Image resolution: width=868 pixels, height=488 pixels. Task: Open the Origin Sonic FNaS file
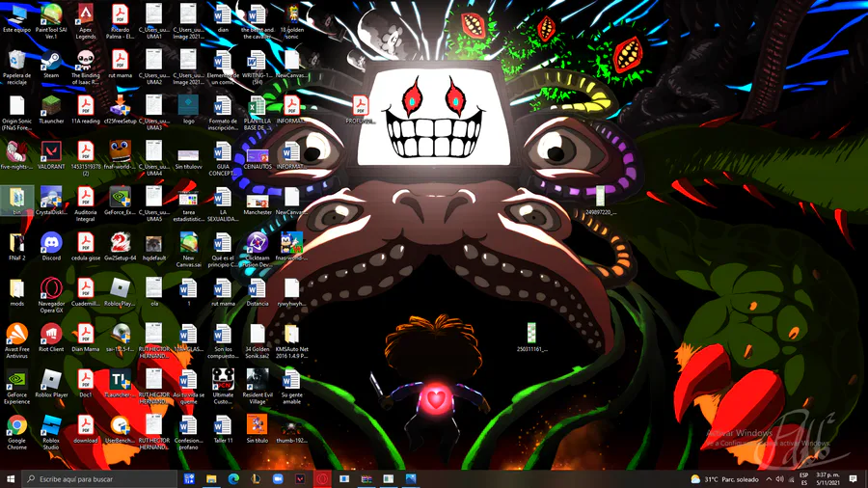click(16, 114)
